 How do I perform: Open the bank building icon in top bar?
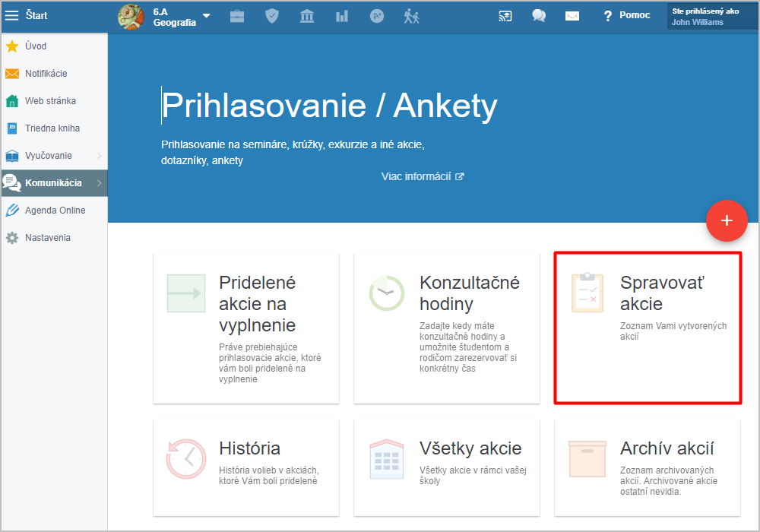click(x=307, y=17)
